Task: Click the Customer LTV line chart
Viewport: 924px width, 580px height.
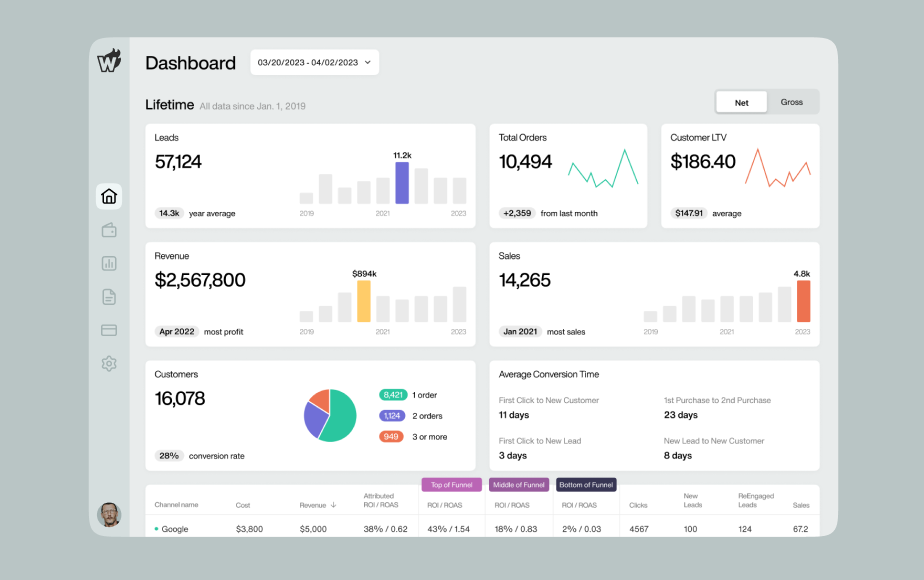Action: pos(778,168)
